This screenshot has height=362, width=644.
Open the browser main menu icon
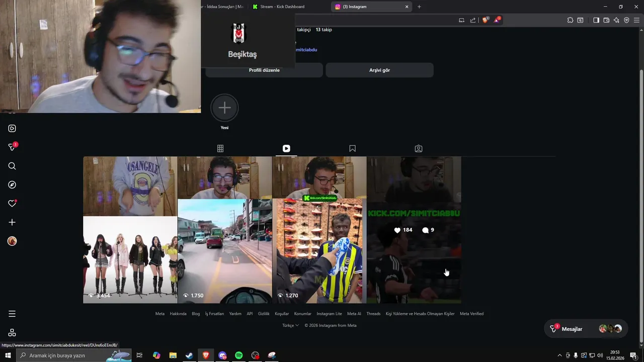click(636, 20)
